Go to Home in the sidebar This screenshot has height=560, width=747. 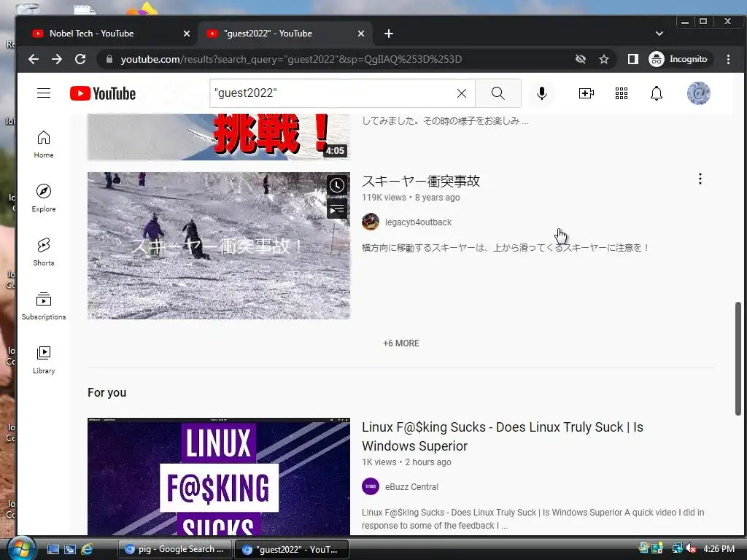point(44,144)
